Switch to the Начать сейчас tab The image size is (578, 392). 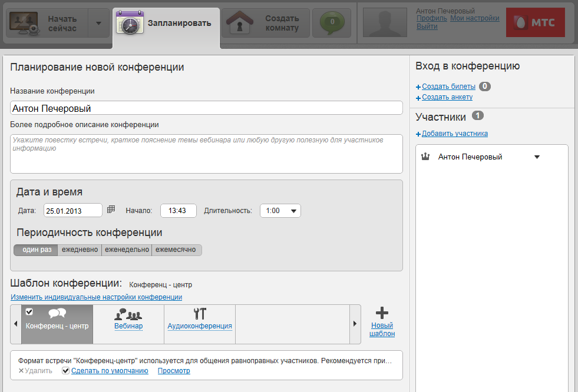(46, 24)
